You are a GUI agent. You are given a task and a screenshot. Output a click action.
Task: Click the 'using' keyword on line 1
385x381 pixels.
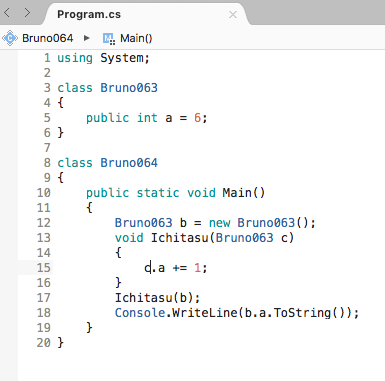coord(75,58)
